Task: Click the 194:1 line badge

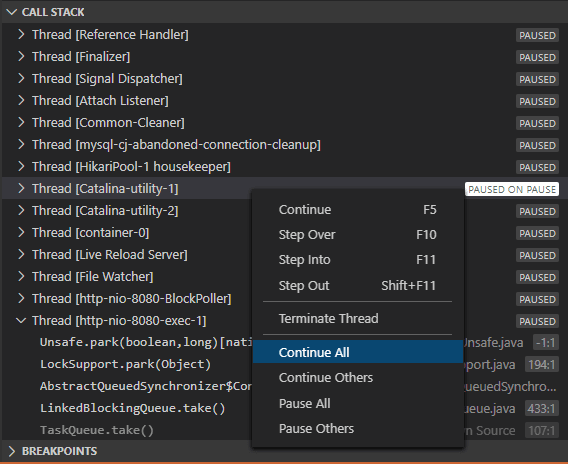Action: tap(542, 365)
